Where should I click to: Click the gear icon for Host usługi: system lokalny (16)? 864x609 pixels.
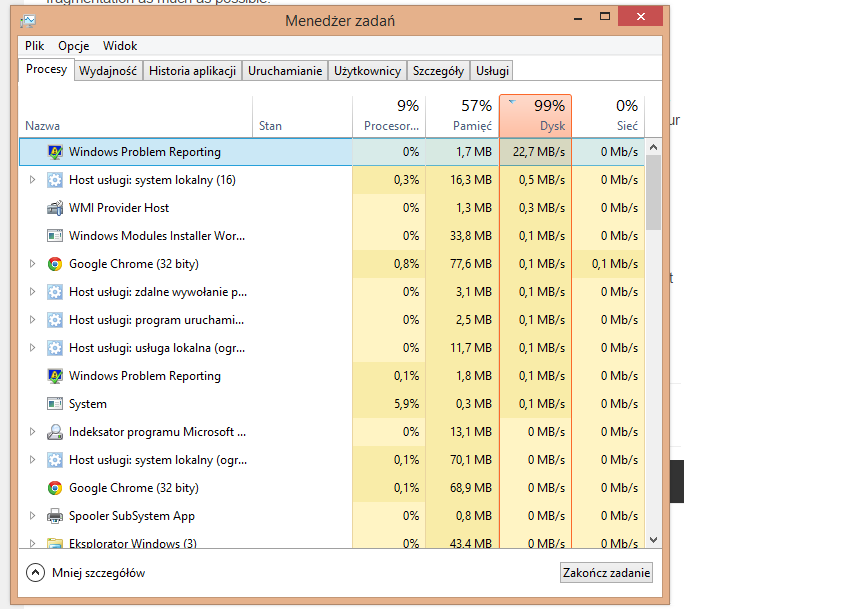55,180
